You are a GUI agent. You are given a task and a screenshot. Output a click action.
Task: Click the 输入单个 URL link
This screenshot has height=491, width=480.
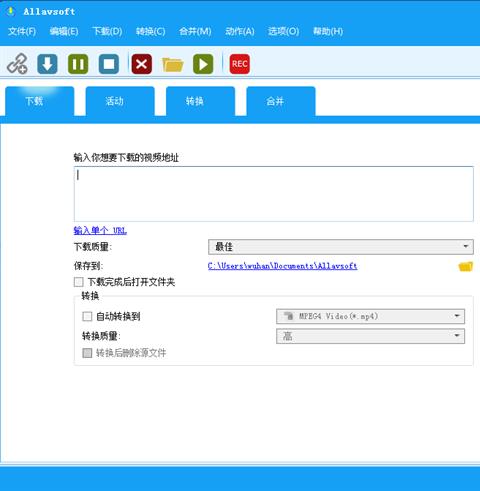coord(100,230)
